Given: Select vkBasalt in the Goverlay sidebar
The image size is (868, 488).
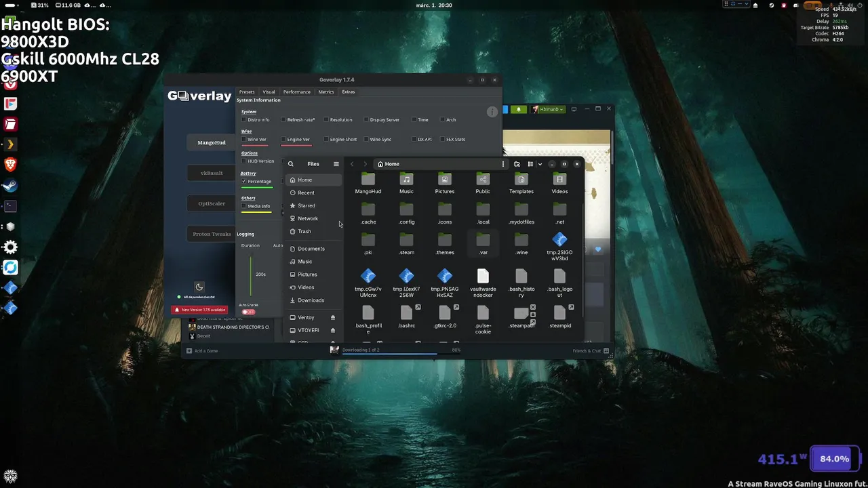Looking at the screenshot, I should click(x=212, y=173).
